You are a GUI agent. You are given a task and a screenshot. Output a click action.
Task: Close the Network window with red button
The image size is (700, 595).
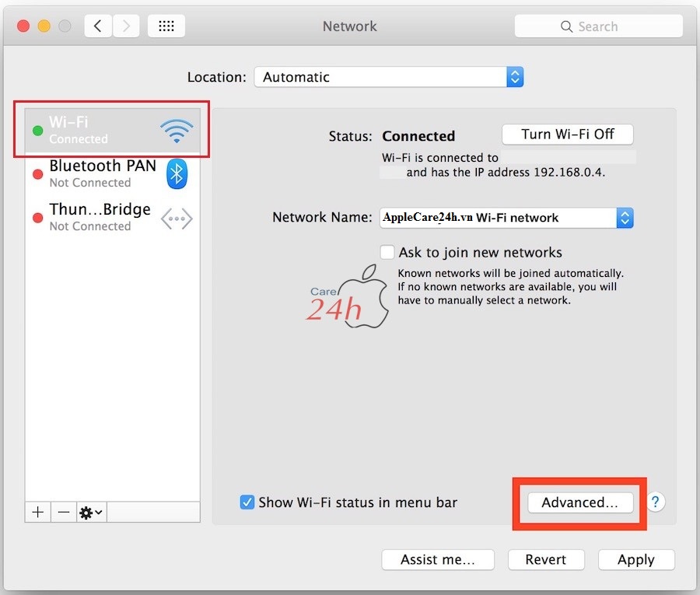tap(23, 26)
